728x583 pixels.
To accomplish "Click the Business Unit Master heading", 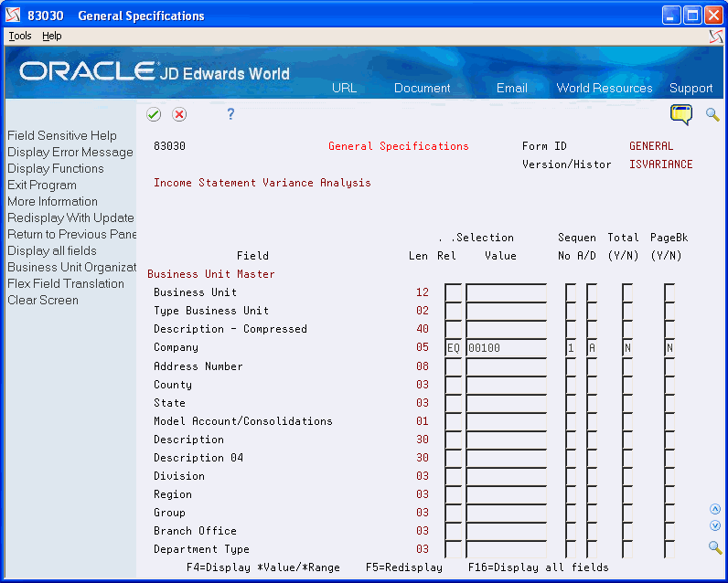I will coord(210,274).
